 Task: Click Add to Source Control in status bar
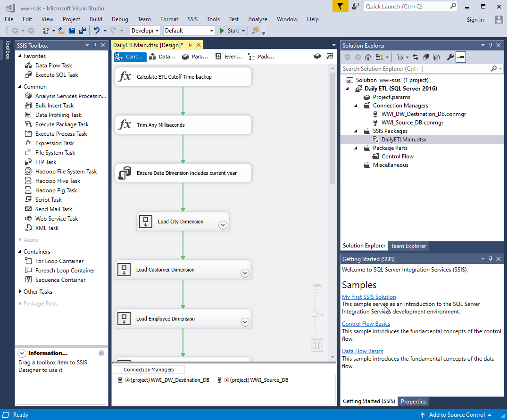(x=456, y=415)
